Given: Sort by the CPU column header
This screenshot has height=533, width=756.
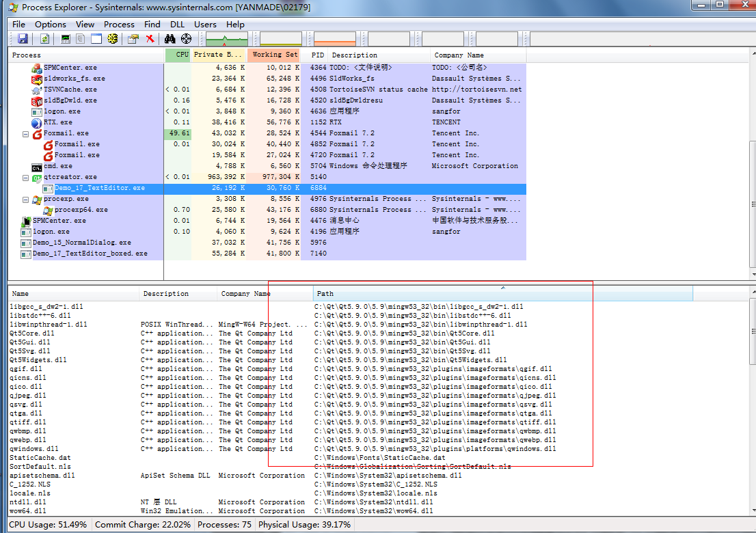Looking at the screenshot, I should [178, 55].
